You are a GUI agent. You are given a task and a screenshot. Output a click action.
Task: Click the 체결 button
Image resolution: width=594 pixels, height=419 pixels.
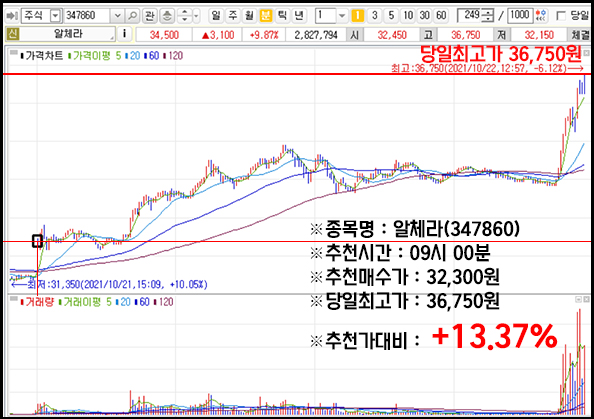point(580,35)
